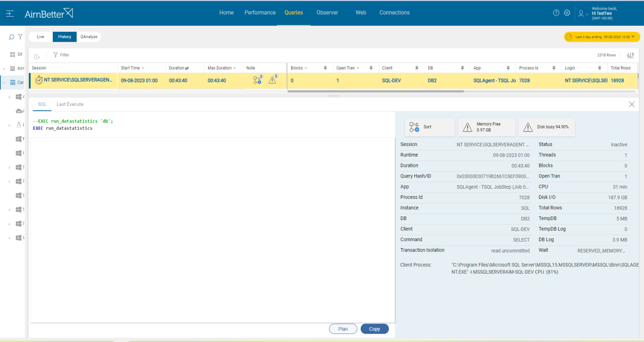Click the 2318 Rows count

tap(606, 55)
